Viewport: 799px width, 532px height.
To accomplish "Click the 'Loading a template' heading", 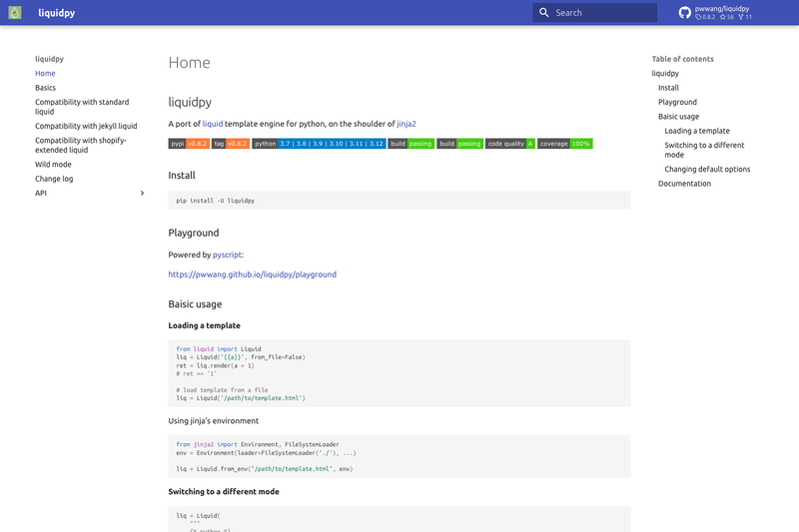I will pos(204,325).
